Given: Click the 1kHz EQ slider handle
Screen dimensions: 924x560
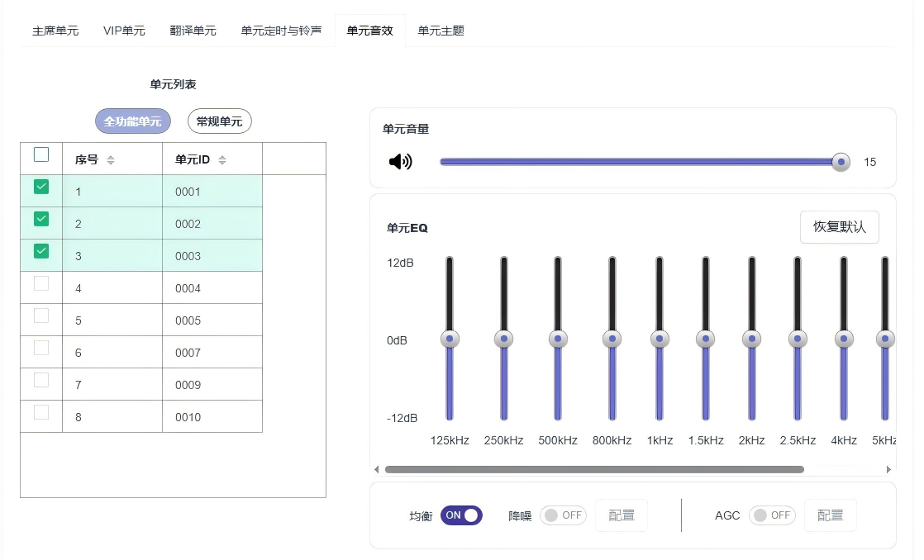Looking at the screenshot, I should tap(660, 338).
